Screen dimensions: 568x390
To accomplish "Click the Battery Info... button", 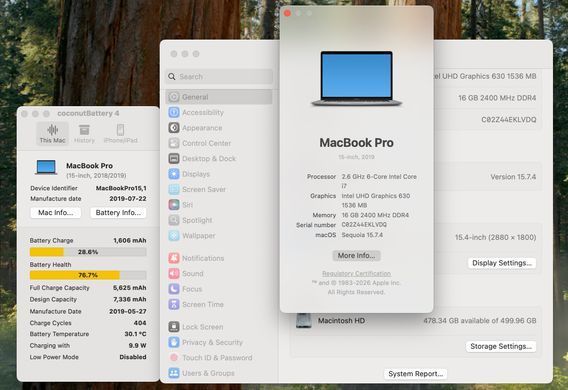I will [118, 213].
